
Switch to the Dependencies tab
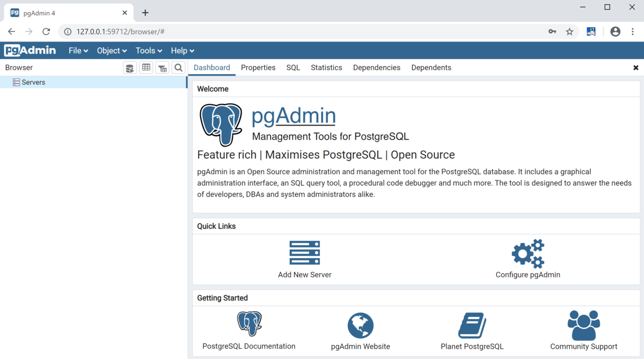377,68
